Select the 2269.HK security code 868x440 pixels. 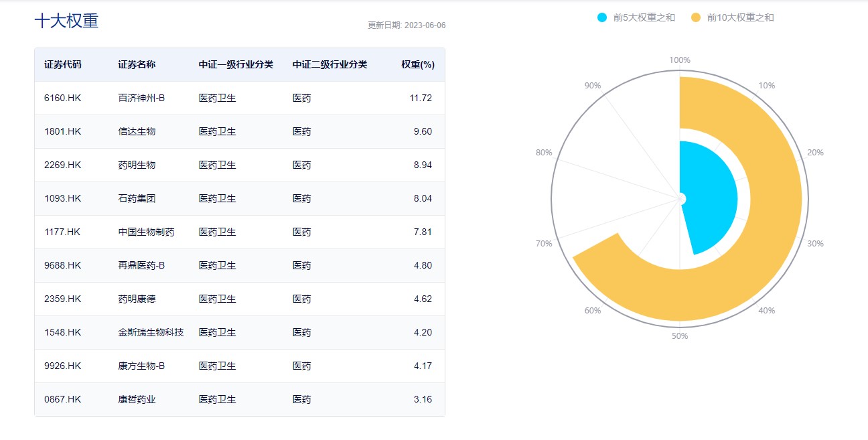click(63, 165)
